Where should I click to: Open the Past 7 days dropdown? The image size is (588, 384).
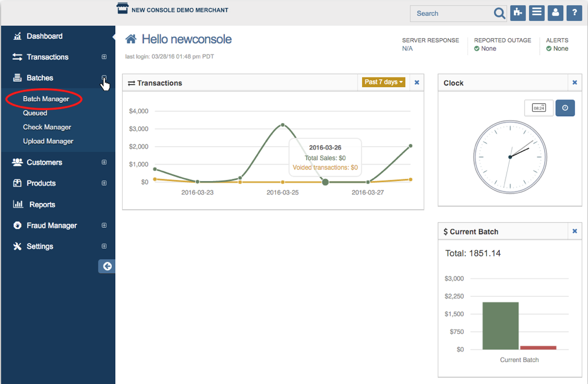pyautogui.click(x=383, y=82)
